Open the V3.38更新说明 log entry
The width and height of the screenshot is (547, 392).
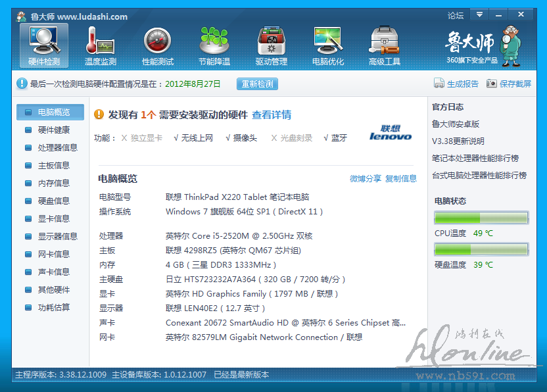coord(458,141)
